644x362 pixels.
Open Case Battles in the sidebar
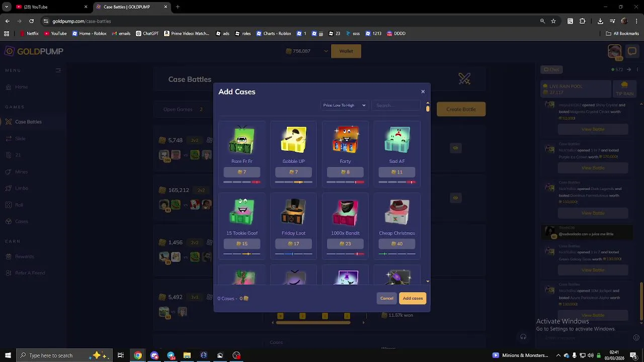coord(28,122)
